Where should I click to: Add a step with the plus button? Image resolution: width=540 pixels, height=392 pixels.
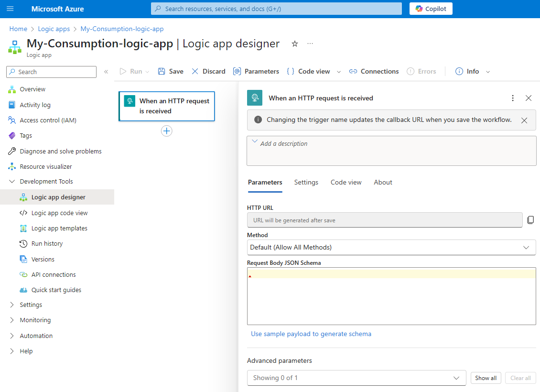(x=167, y=131)
